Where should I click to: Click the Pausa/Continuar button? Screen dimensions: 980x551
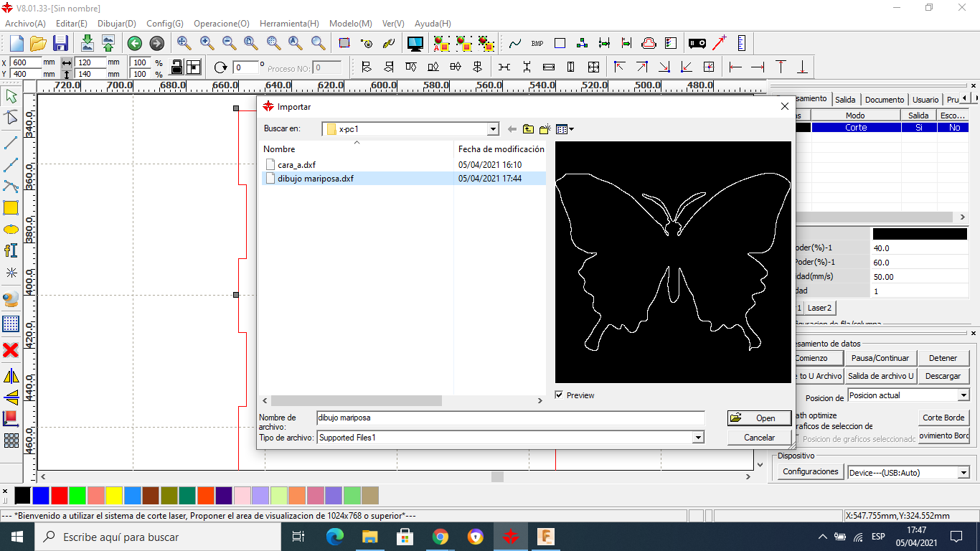(880, 358)
